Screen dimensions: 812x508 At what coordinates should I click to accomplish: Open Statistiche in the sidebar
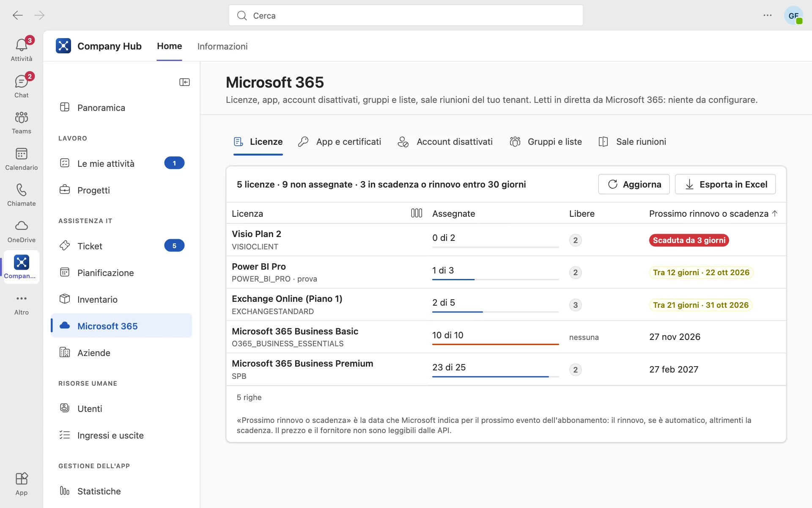121,491
